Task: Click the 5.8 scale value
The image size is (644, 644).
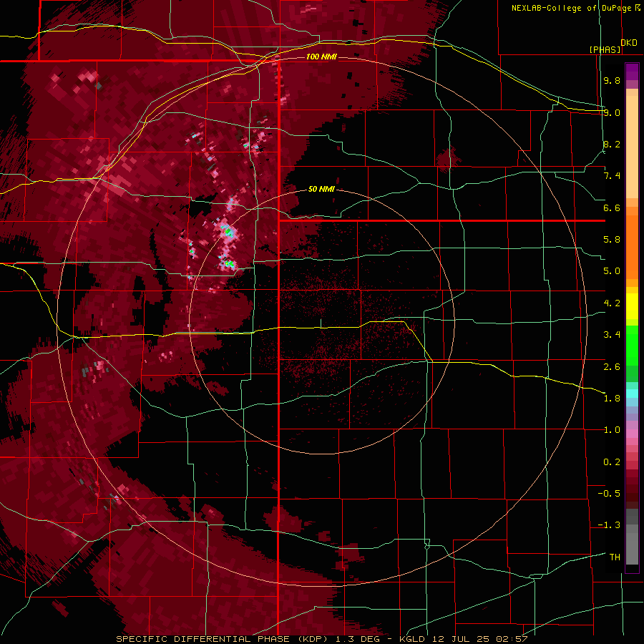Action: 612,240
